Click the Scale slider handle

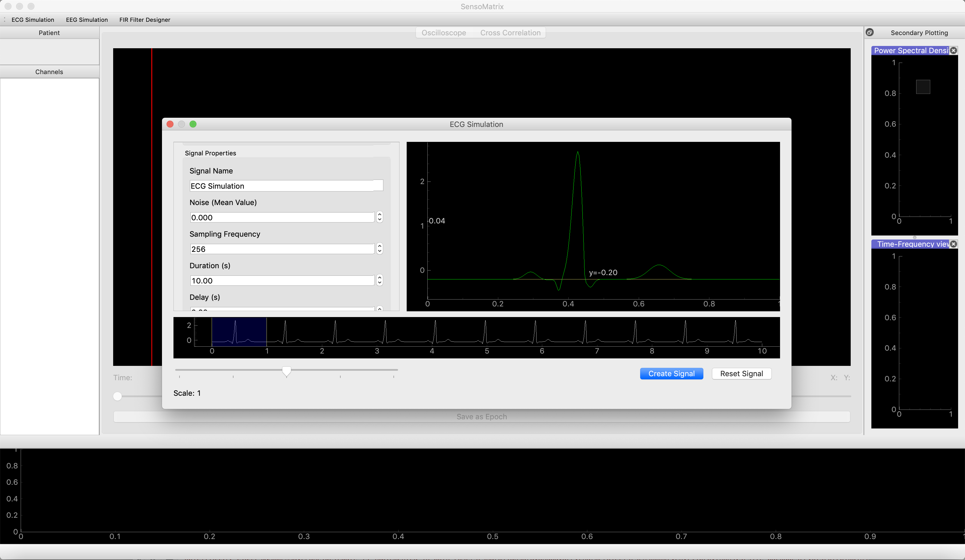coord(286,372)
